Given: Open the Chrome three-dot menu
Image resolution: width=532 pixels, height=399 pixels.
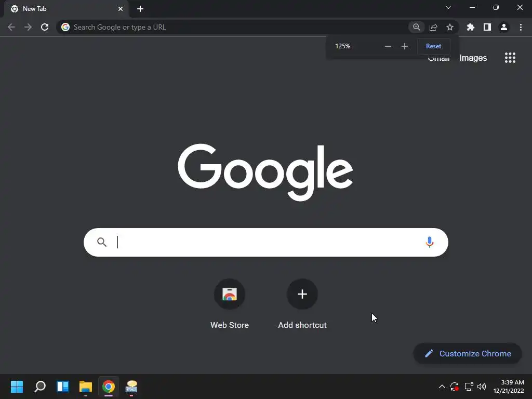Looking at the screenshot, I should (521, 27).
